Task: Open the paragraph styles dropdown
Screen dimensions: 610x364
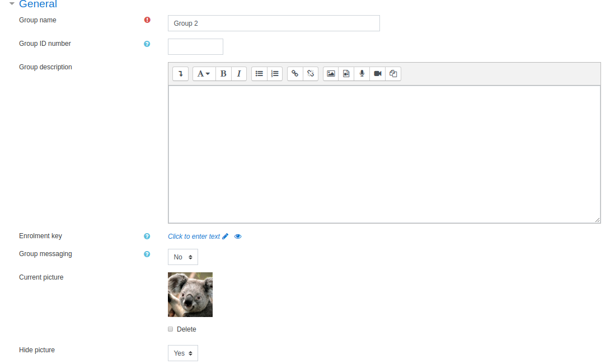Action: click(204, 73)
